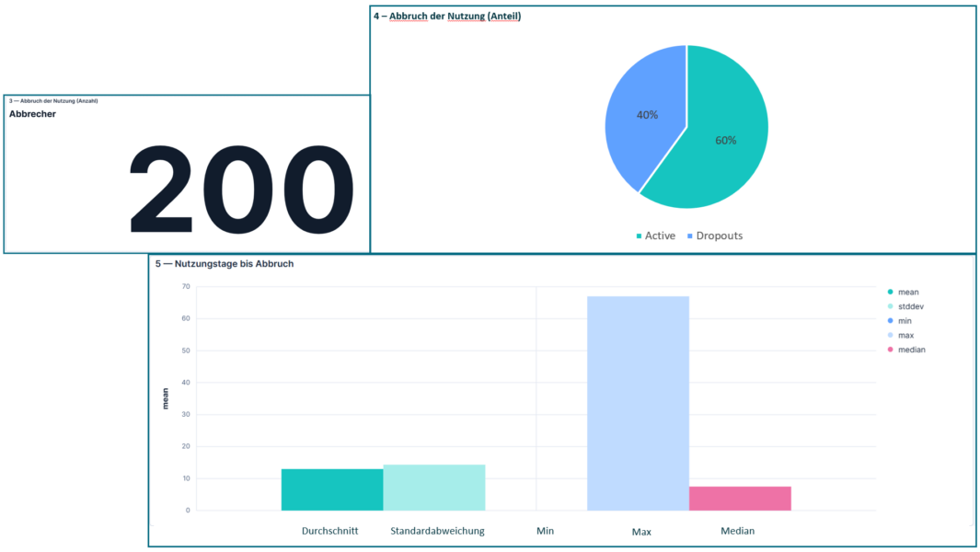Click the teal Durchschnitt bar
The image size is (980, 552).
pos(332,489)
